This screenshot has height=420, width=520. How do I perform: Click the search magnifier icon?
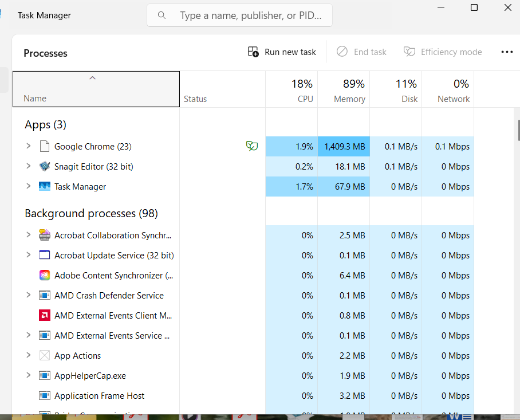click(x=161, y=15)
